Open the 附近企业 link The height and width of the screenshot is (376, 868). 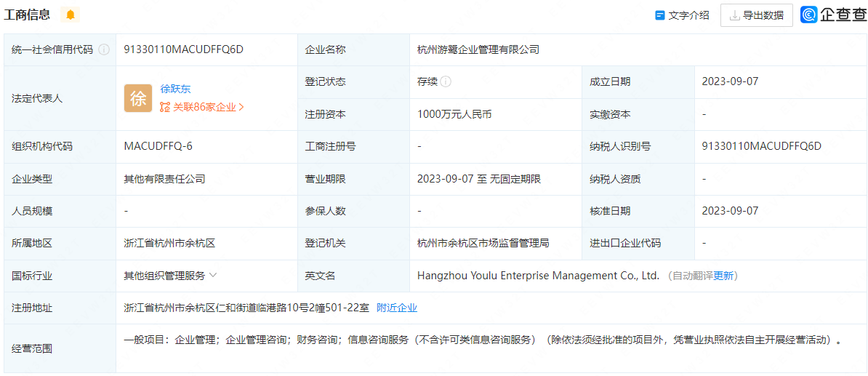[397, 308]
